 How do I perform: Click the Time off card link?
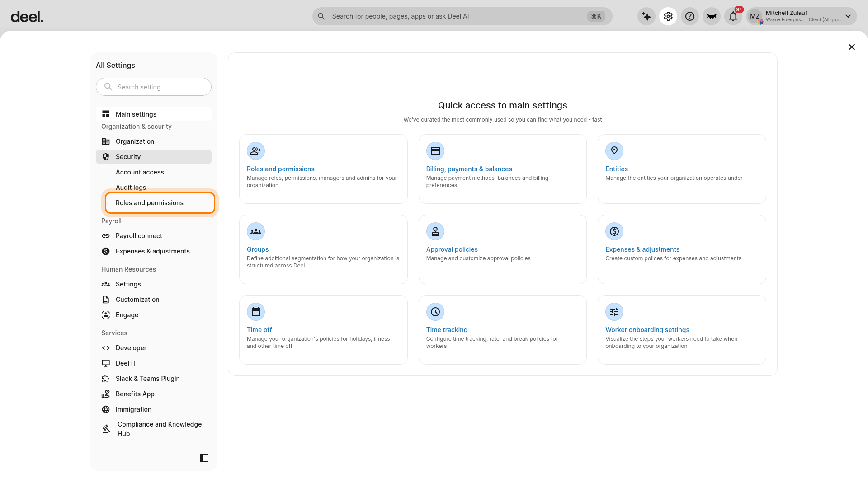(259, 330)
